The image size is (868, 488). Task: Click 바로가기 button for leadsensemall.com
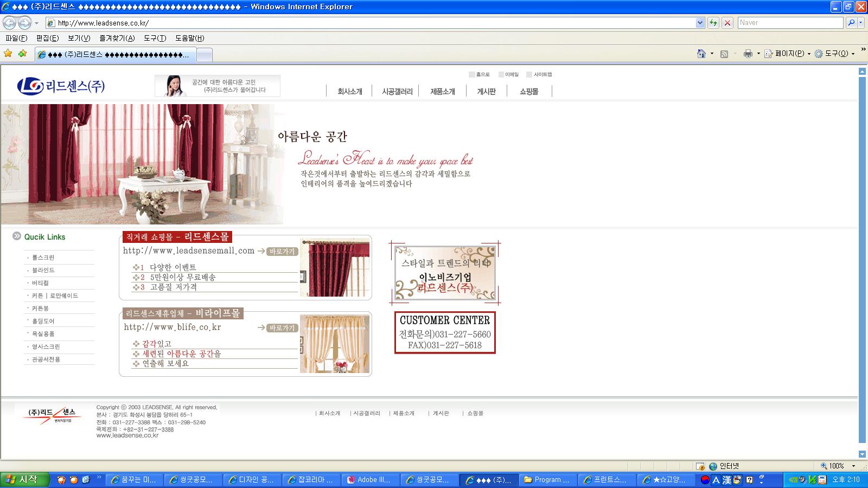click(x=282, y=252)
